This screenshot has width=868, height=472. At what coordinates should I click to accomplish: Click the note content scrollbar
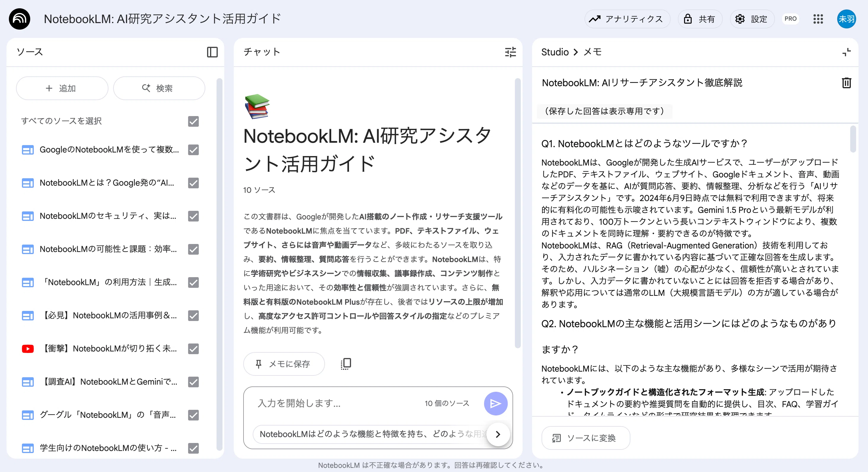853,139
